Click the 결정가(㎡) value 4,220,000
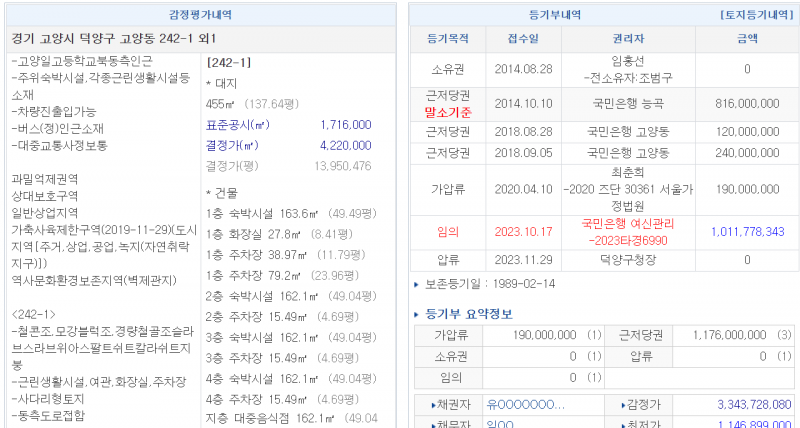800x428 pixels. click(x=345, y=145)
